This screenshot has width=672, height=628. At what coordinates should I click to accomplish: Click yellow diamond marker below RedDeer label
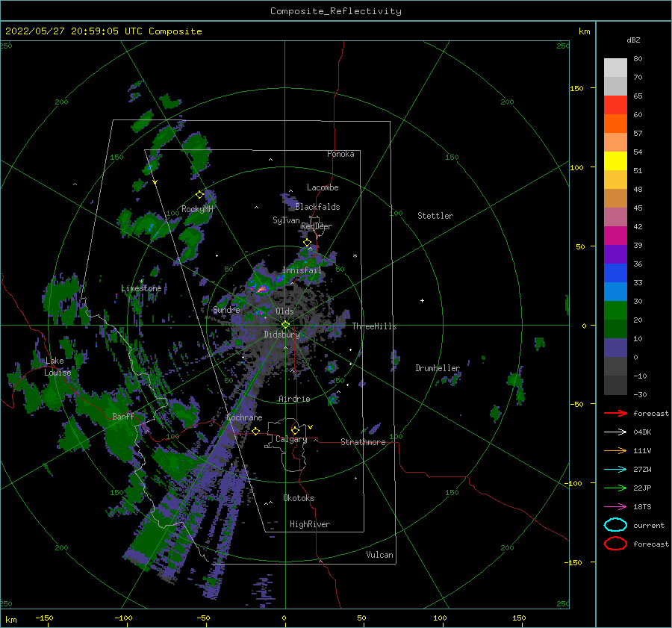(x=307, y=243)
